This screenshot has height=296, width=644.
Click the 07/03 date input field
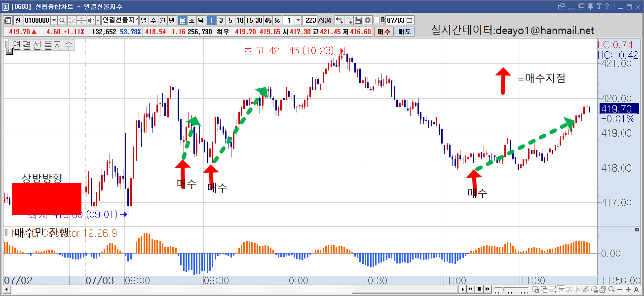[x=395, y=20]
